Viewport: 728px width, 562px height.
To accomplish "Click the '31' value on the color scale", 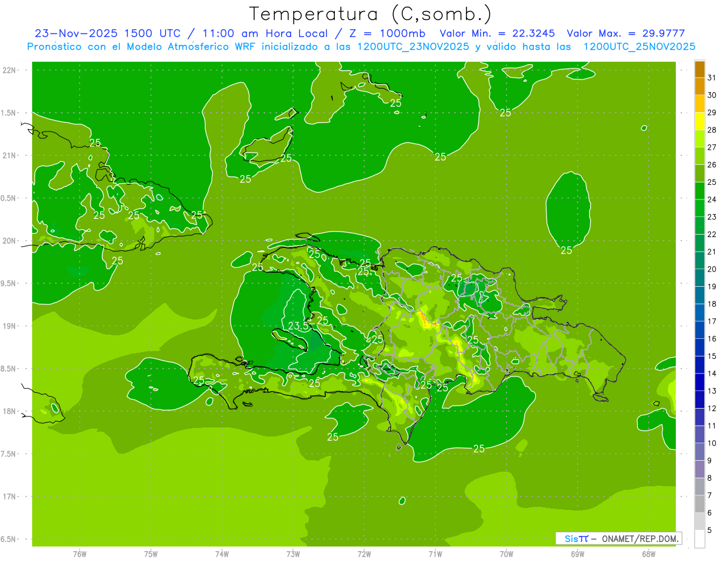I will [x=712, y=78].
